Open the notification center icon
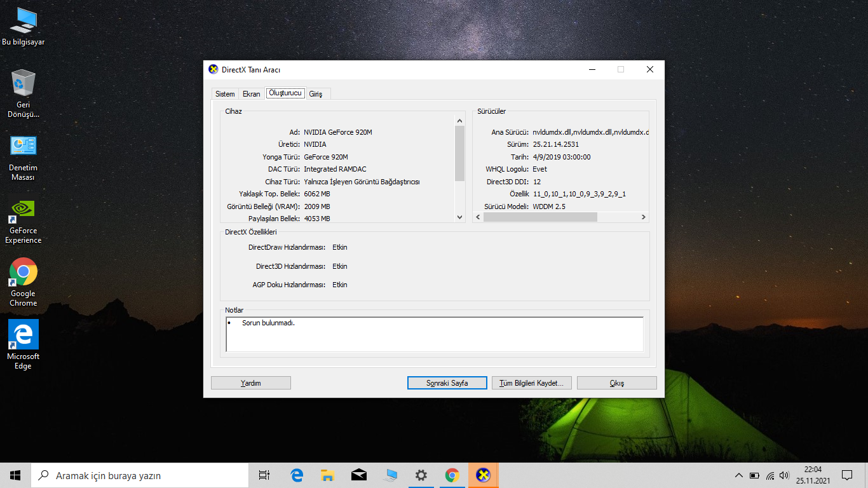 click(x=847, y=475)
